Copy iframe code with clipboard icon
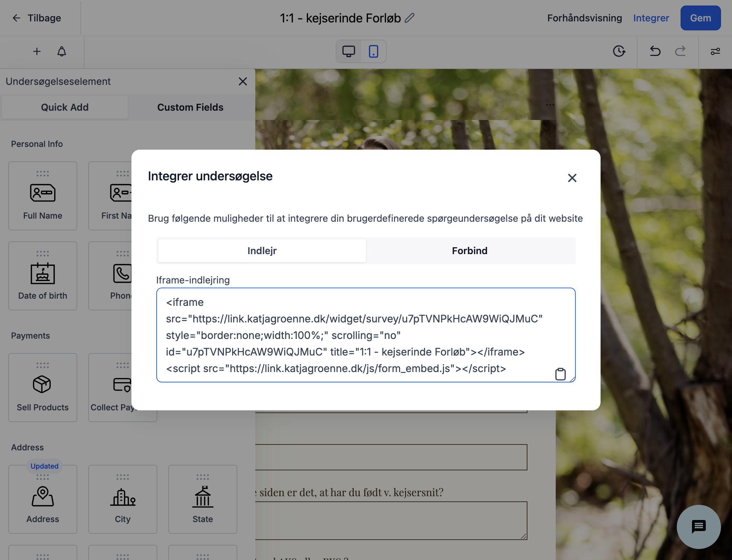 click(x=561, y=374)
